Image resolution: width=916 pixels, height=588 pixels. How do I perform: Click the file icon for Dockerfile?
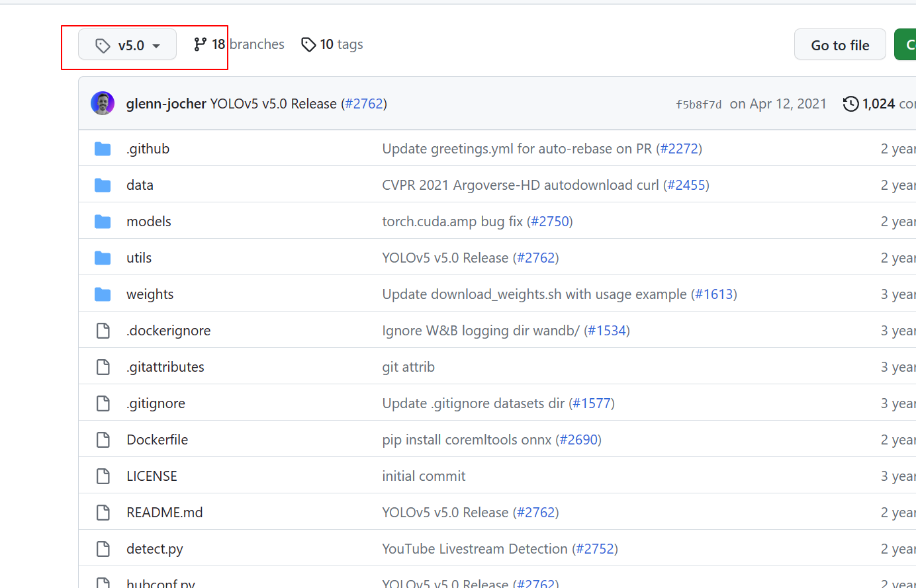(103, 440)
